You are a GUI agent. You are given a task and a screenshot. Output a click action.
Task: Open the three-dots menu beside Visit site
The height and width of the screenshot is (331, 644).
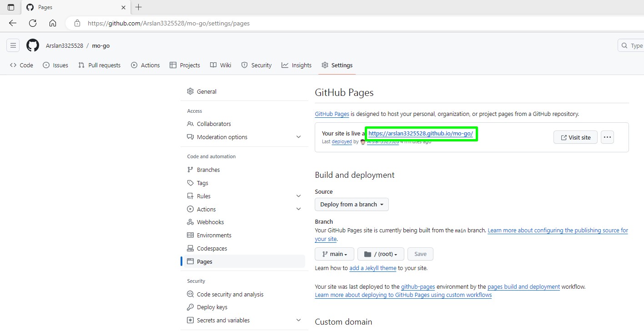pos(607,137)
